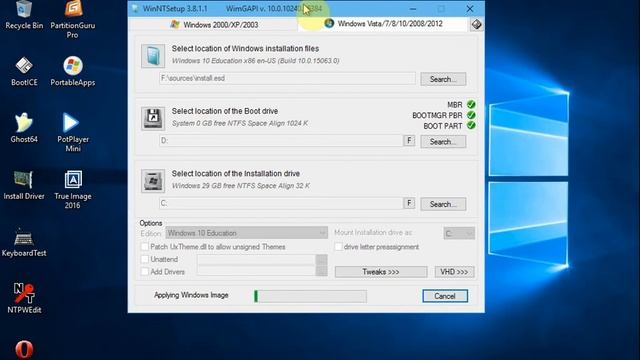Enable the Unattend checkbox
The image size is (640, 360).
[144, 259]
